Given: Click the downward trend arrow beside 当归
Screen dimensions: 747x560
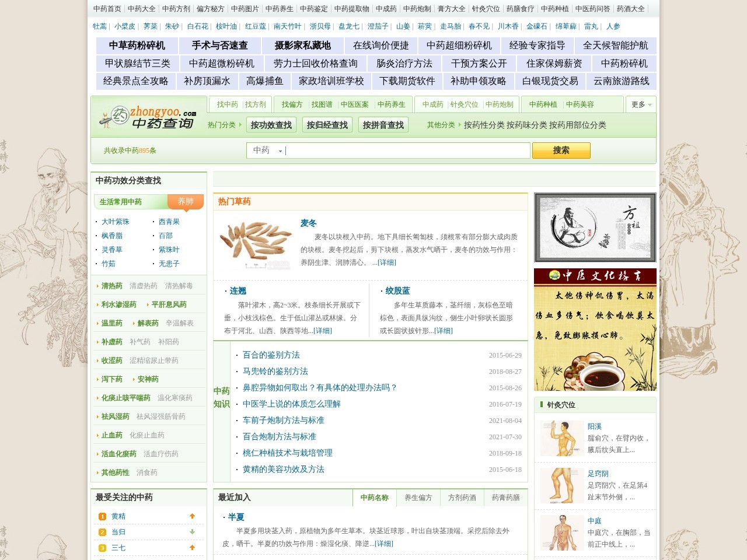Looking at the screenshot, I should click(191, 532).
